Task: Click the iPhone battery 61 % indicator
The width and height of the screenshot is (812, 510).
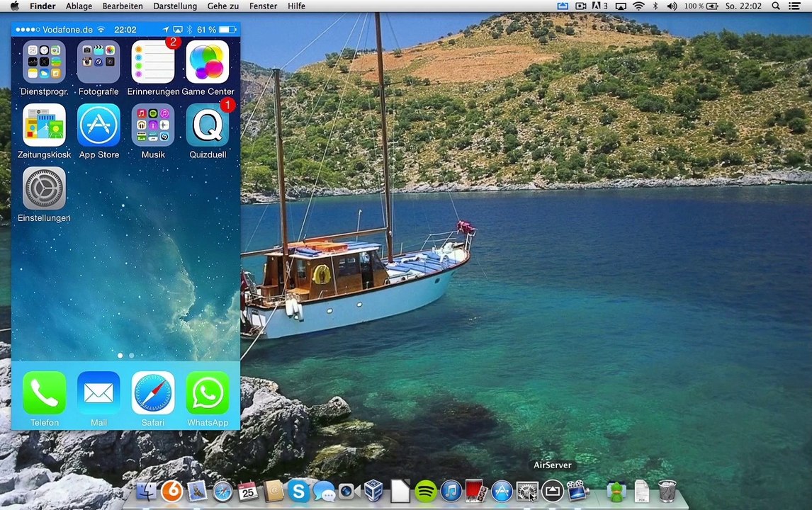Action: click(216, 30)
